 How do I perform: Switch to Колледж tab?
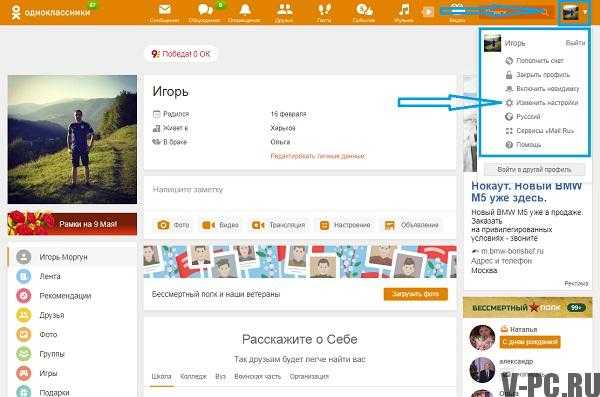coord(193,376)
